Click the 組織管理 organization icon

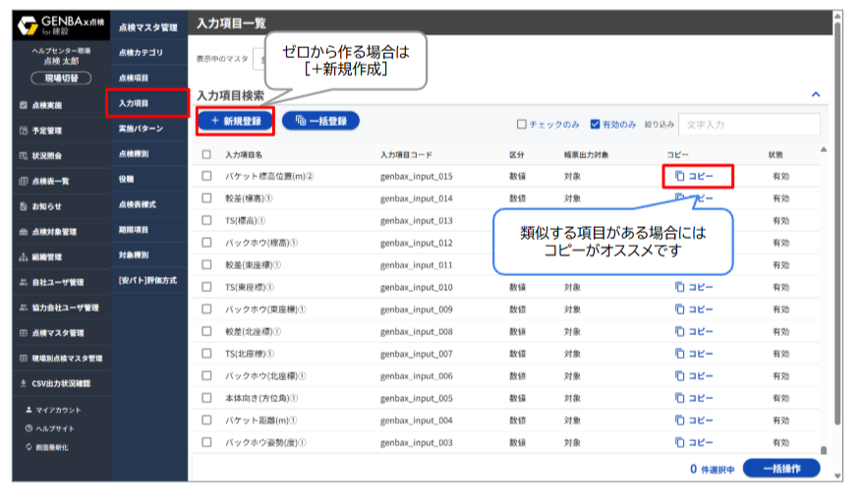23,257
